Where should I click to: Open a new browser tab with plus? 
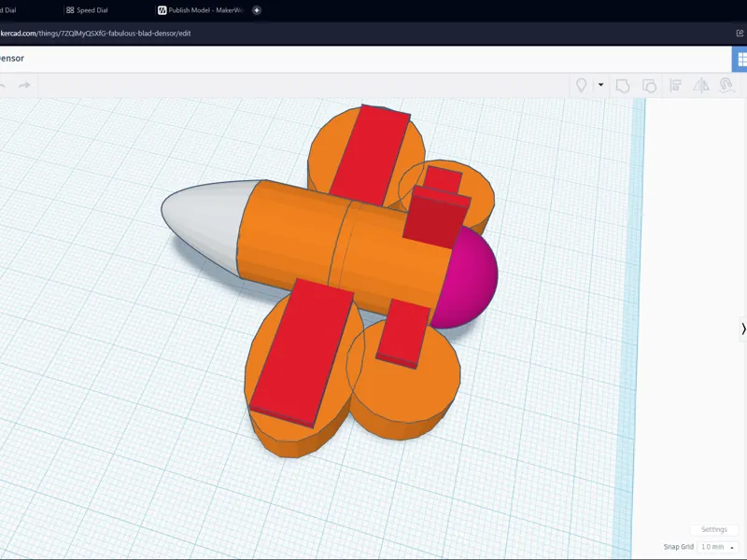(x=256, y=10)
